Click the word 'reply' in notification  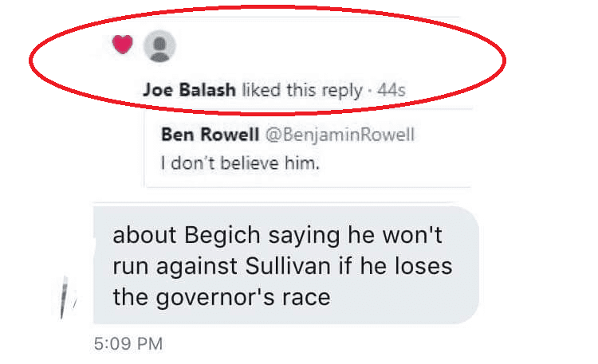[342, 92]
